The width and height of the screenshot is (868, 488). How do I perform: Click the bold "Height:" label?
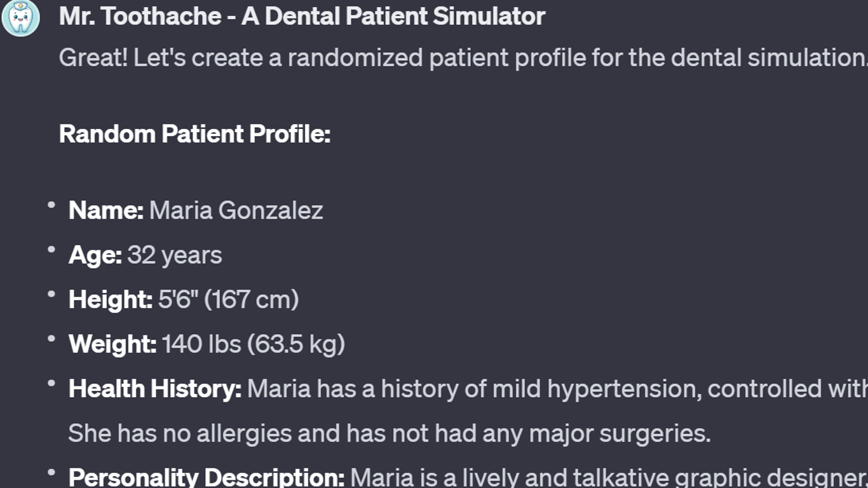coord(111,299)
